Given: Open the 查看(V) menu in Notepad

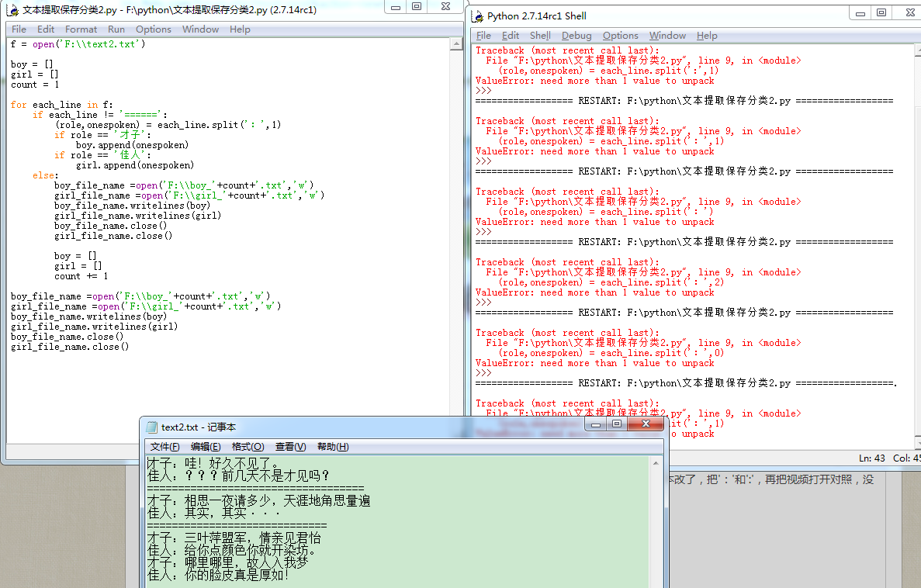Looking at the screenshot, I should tap(290, 447).
